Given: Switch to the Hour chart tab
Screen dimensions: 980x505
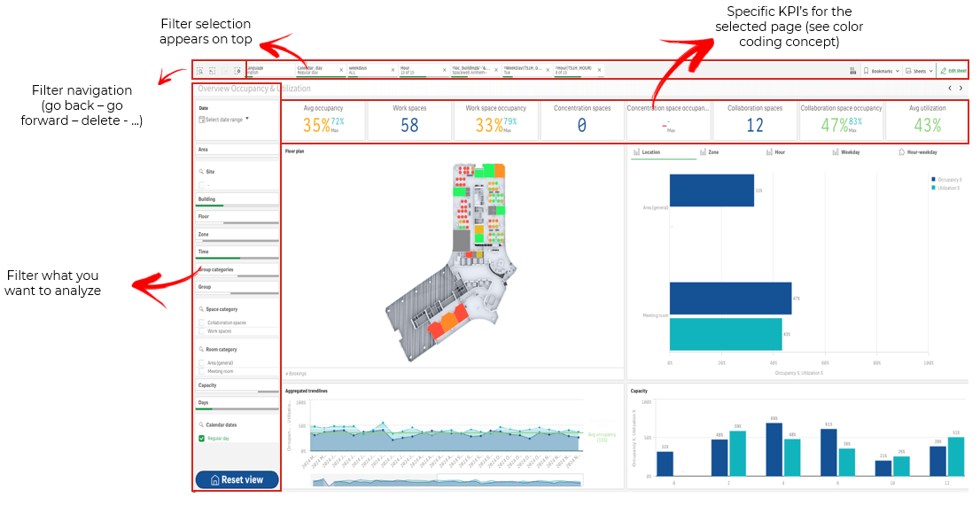Looking at the screenshot, I should tap(775, 151).
